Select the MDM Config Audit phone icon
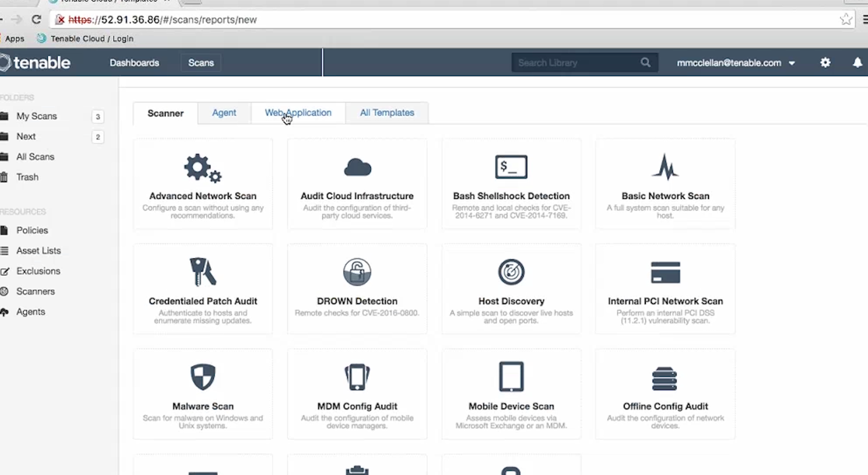 [x=357, y=377]
